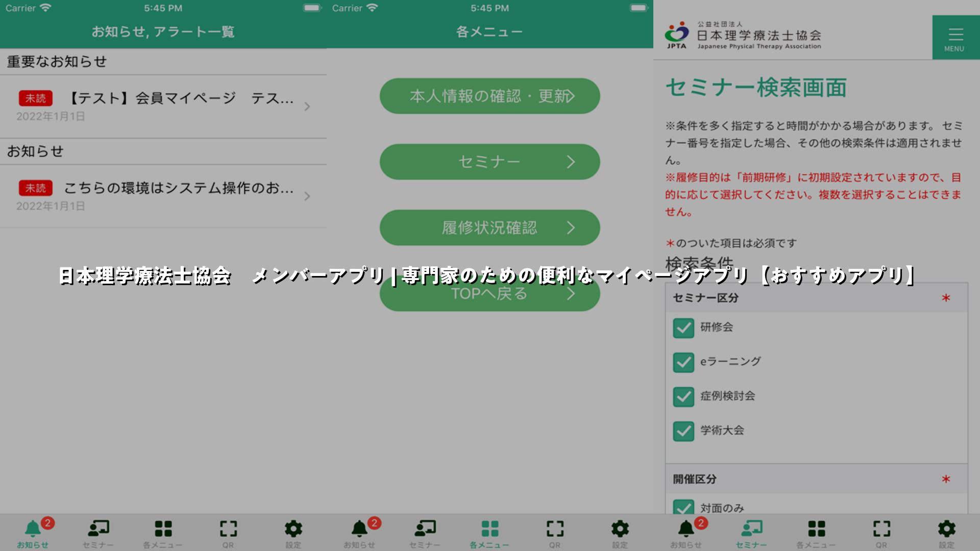Tap the 設定 gear icon in left screen
This screenshot has height=551, width=980.
[293, 529]
